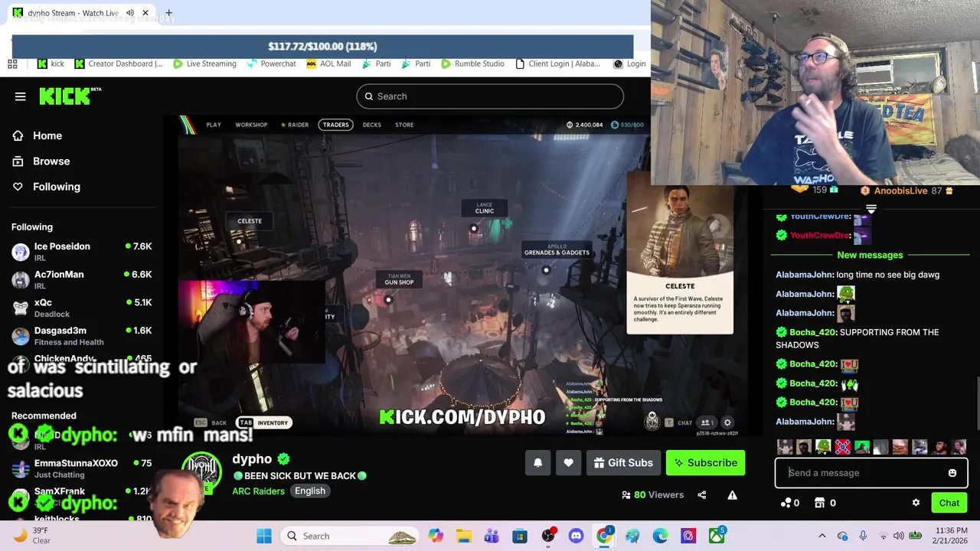Open Discord from the taskbar

pos(576,536)
